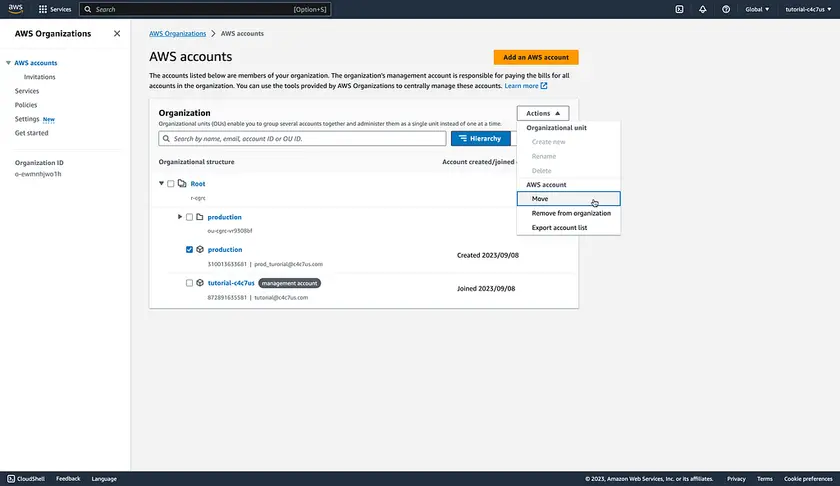Click the management account badge
The height and width of the screenshot is (486, 840).
pos(289,283)
